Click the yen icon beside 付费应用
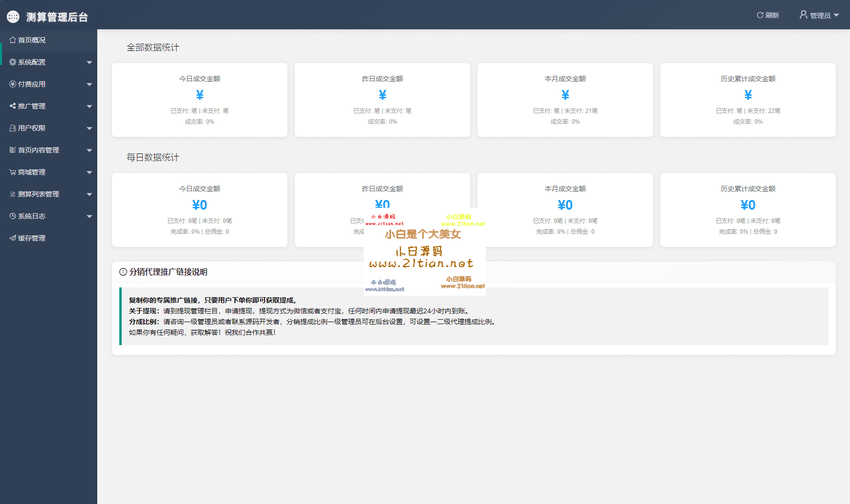 coord(13,84)
